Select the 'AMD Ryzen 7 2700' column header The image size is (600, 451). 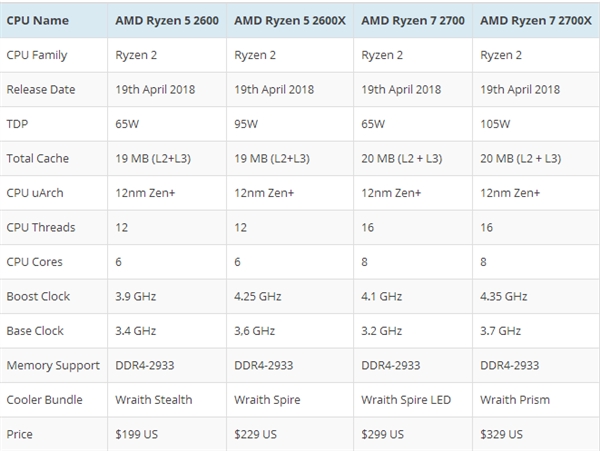[x=413, y=21]
